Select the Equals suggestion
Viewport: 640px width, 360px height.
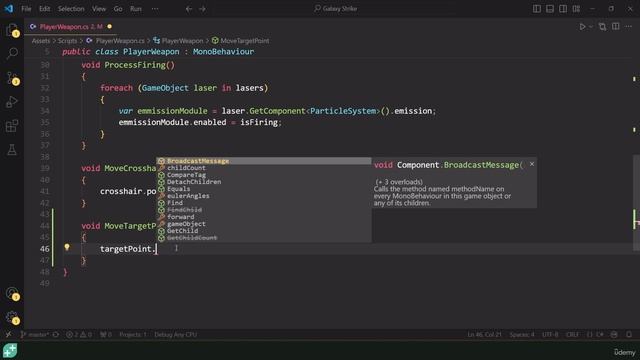click(264, 189)
